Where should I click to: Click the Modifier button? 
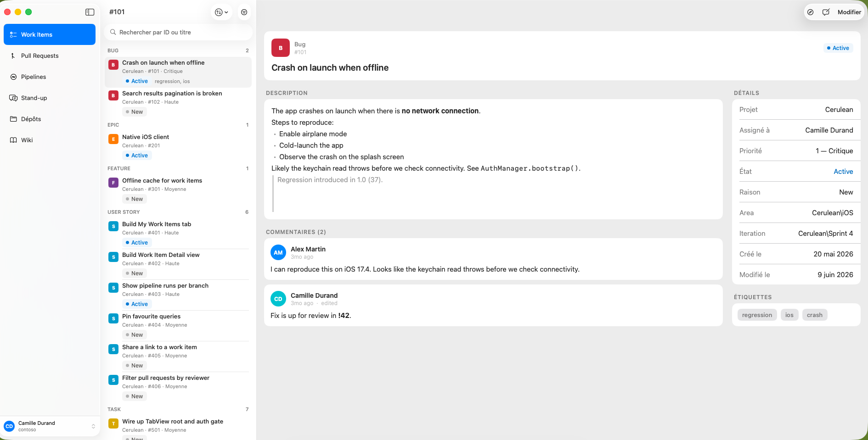849,12
